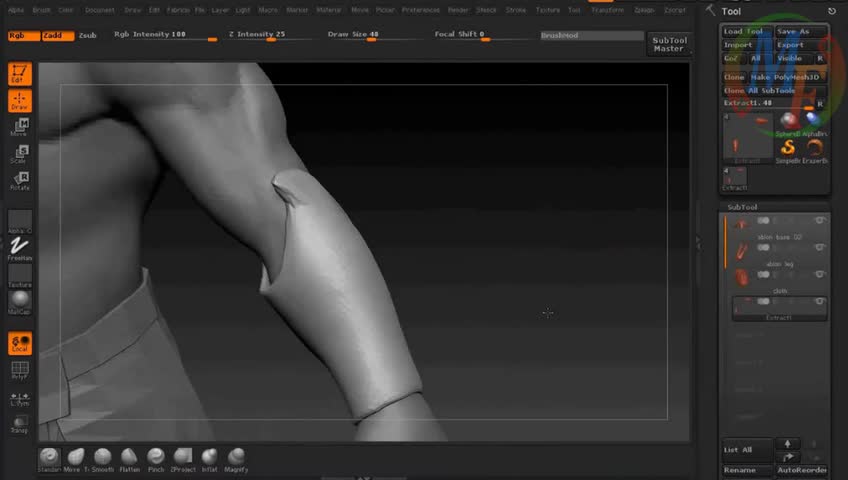Viewport: 848px width, 480px height.
Task: Open the Brush menu
Action: pyautogui.click(x=42, y=10)
